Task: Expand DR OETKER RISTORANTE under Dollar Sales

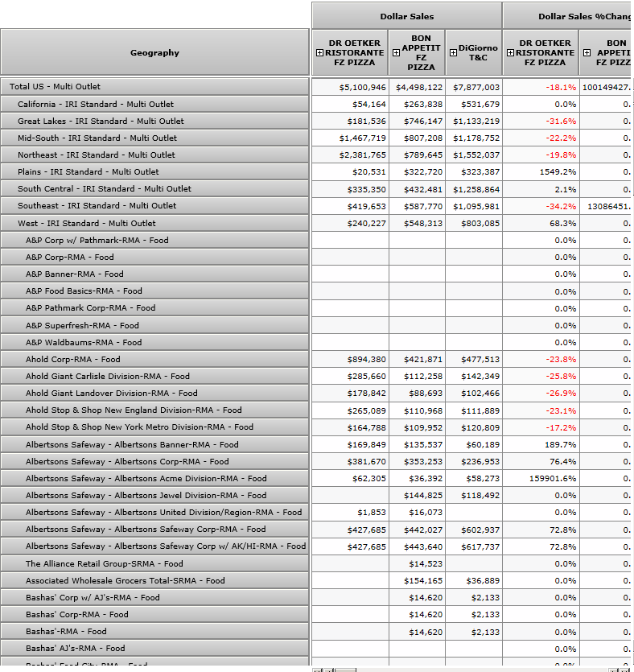Action: pyautogui.click(x=319, y=52)
